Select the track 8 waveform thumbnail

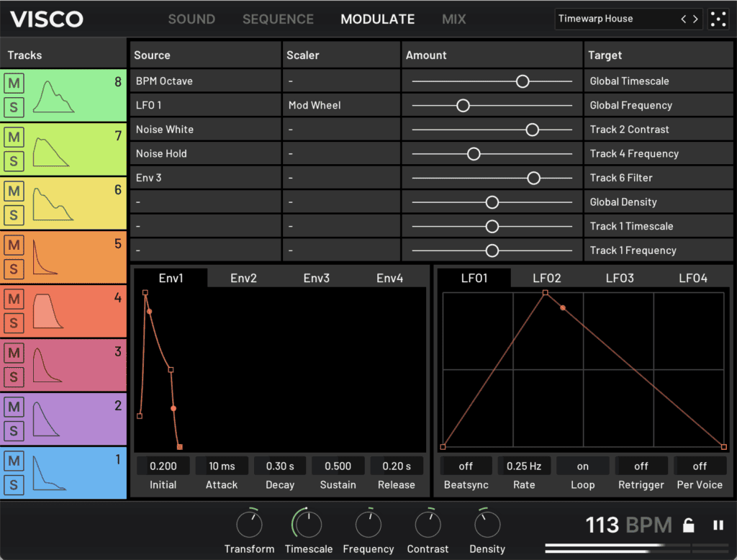[54, 97]
